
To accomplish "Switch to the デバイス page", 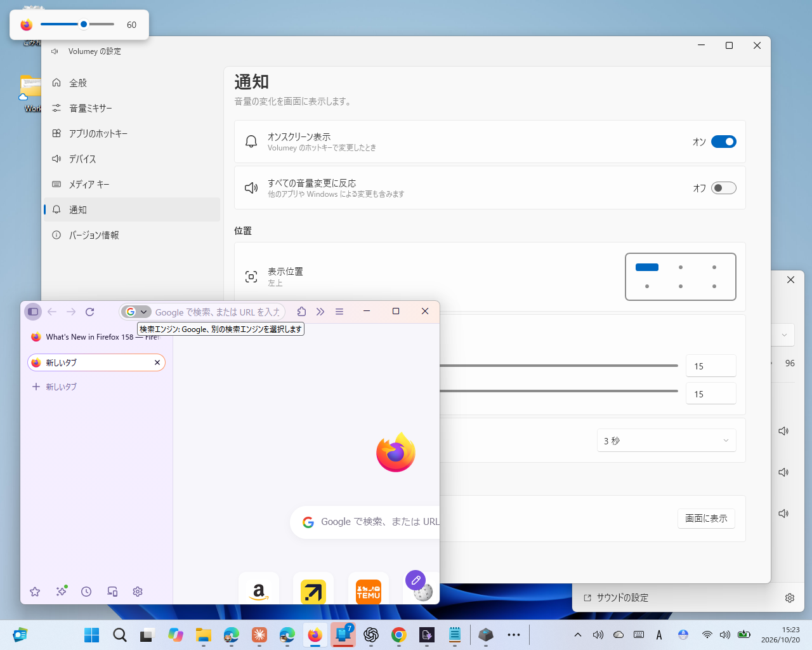I will tap(132, 159).
